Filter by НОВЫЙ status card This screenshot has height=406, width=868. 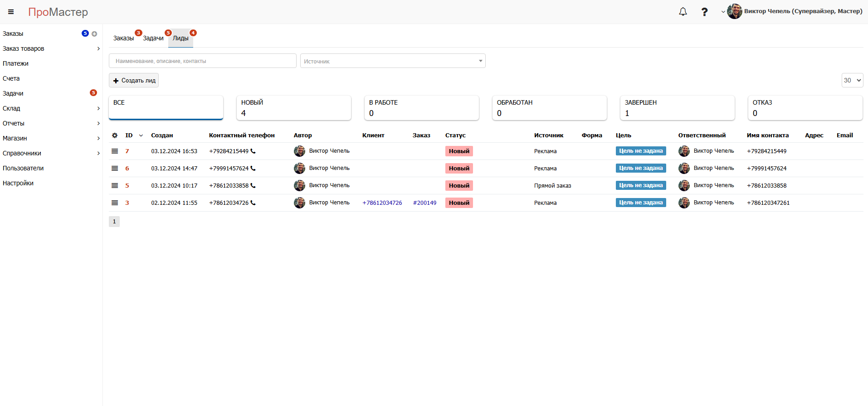coord(294,108)
